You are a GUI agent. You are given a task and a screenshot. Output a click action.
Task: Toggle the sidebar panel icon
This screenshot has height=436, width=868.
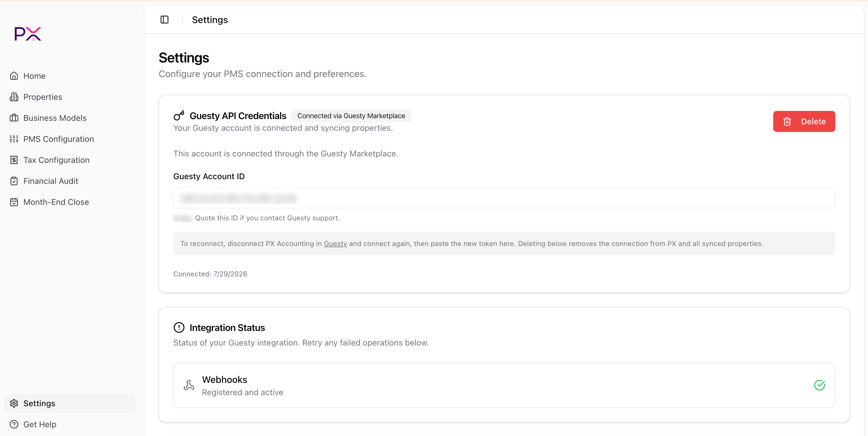[164, 20]
